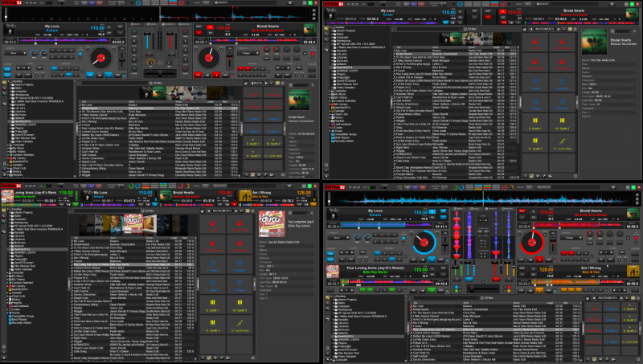
Task: Toggle red deck headphone cue in bottom-right mixer
Action: [495, 279]
